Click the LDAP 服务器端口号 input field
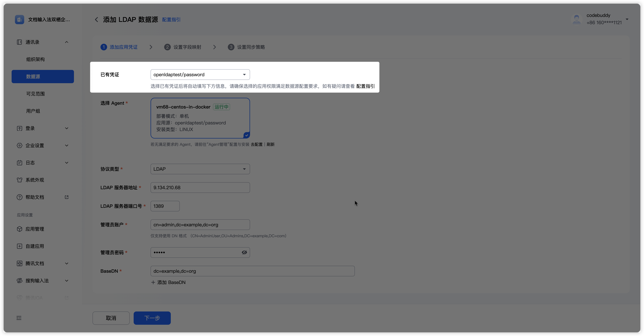The image size is (644, 336). click(x=165, y=206)
